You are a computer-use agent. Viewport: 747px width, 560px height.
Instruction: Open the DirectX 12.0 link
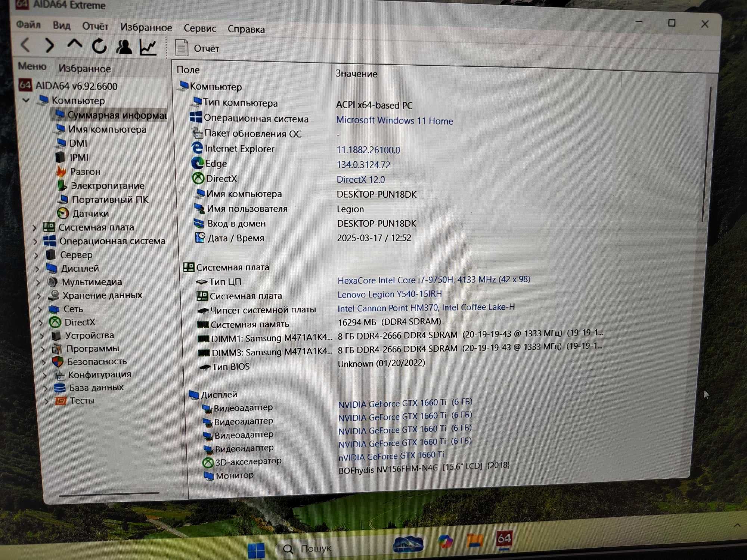(361, 180)
